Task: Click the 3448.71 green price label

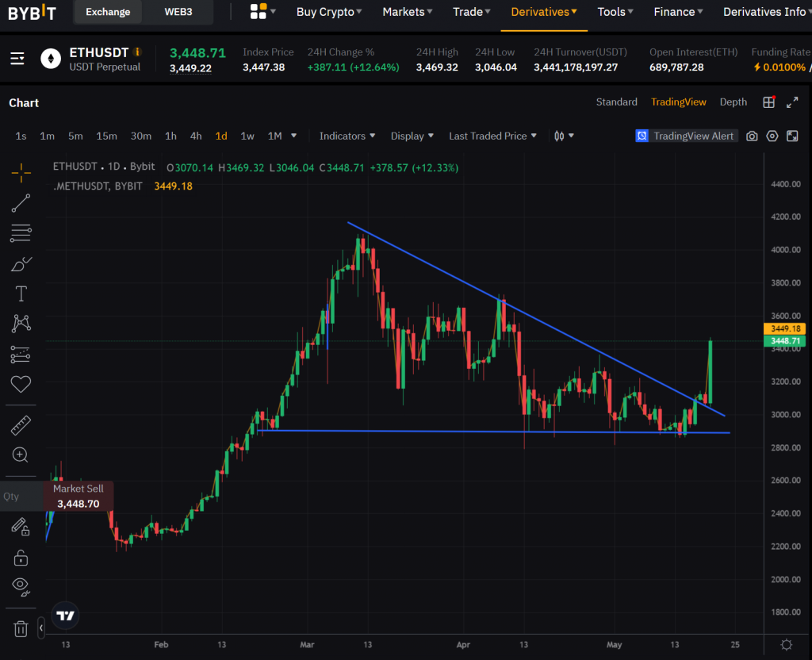Action: (785, 341)
